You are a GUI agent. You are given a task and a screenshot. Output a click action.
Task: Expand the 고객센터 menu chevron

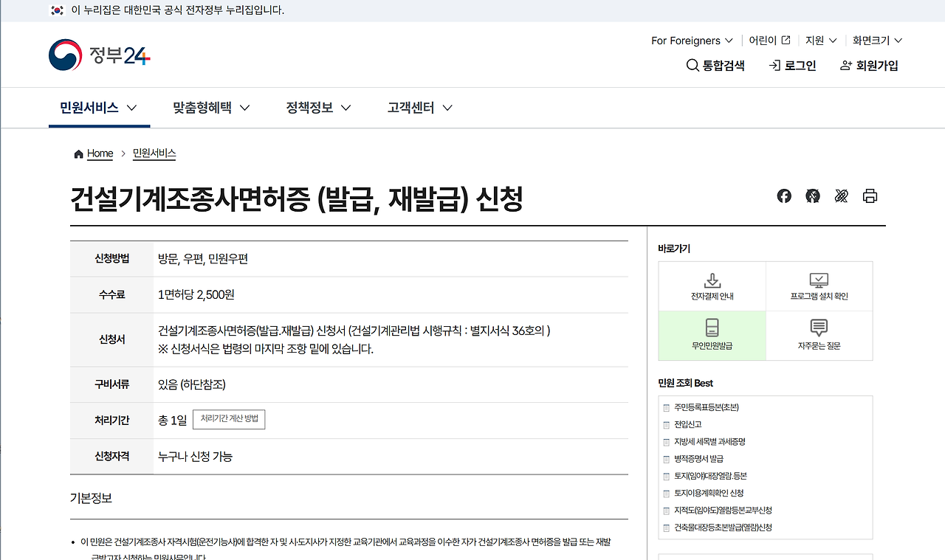pos(447,108)
